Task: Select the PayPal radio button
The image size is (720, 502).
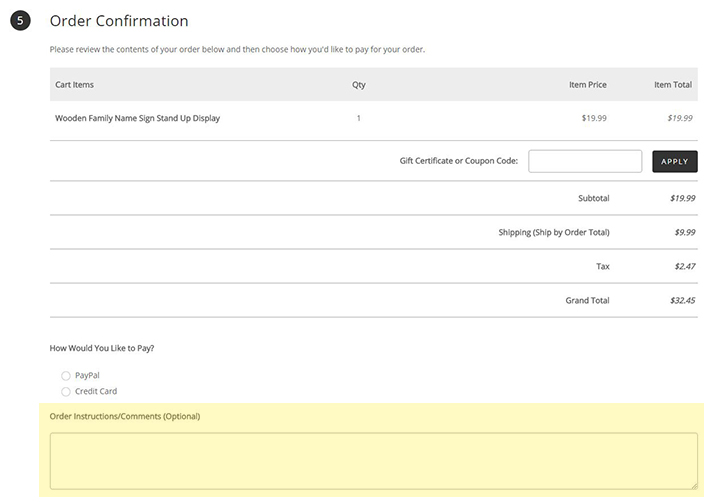Action: point(66,376)
